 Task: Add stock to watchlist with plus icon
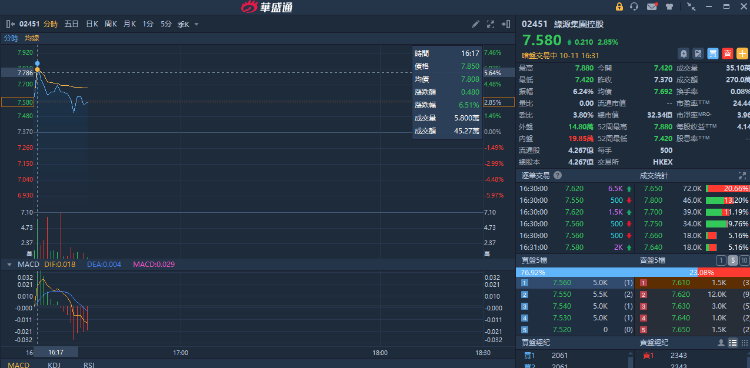742,53
